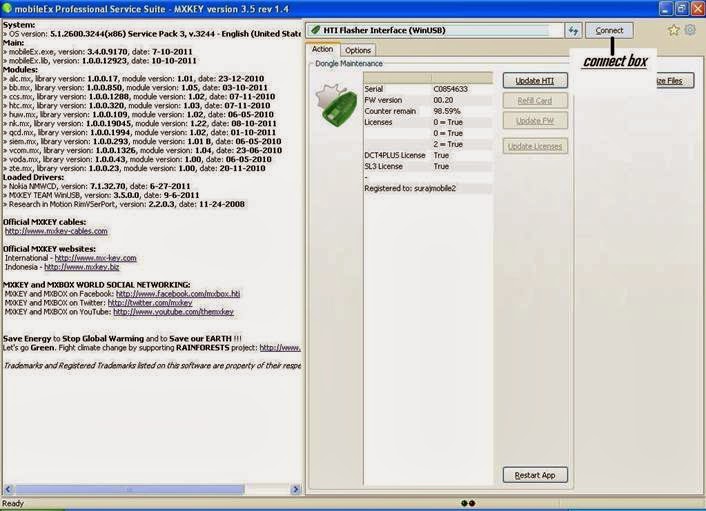Click the MXKEY TEAM WinUSB driver line
Screen dimensions: 706x511
[101, 195]
